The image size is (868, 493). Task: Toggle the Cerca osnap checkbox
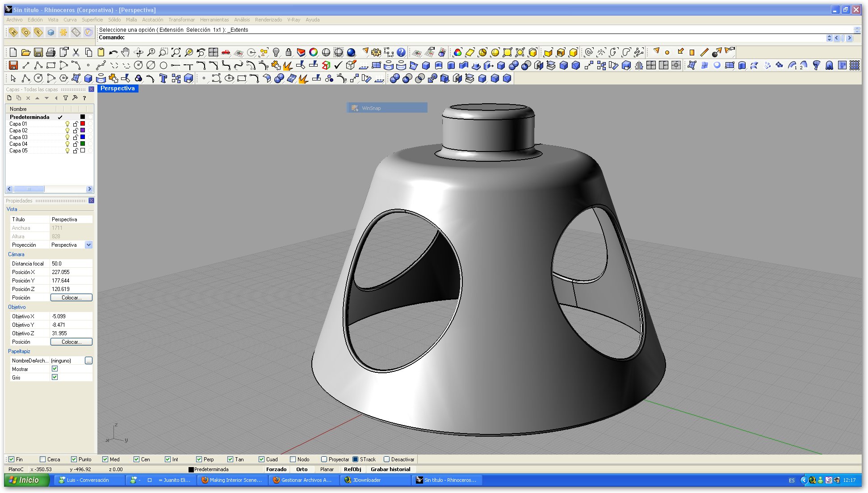pyautogui.click(x=43, y=459)
